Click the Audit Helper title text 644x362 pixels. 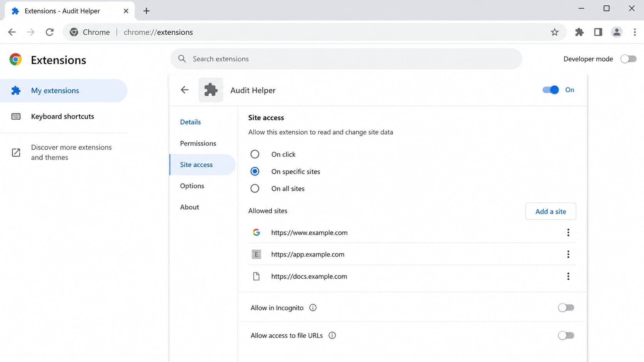253,90
